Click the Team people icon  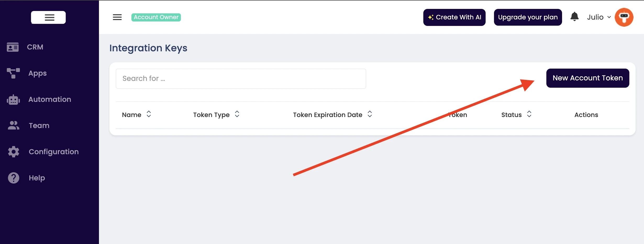click(x=14, y=125)
